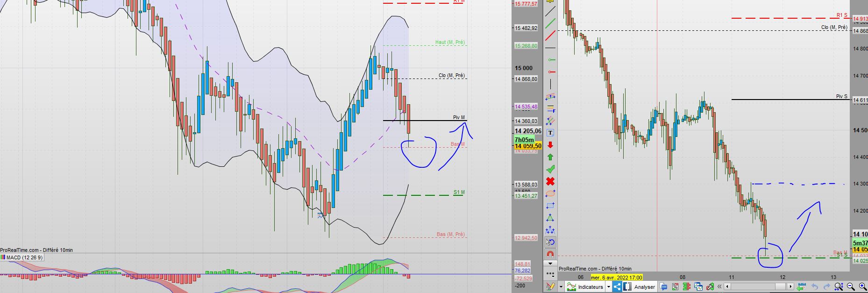Click the MACD (12 26 9) indicator label
Image resolution: width=868 pixels, height=293 pixels.
click(x=24, y=257)
